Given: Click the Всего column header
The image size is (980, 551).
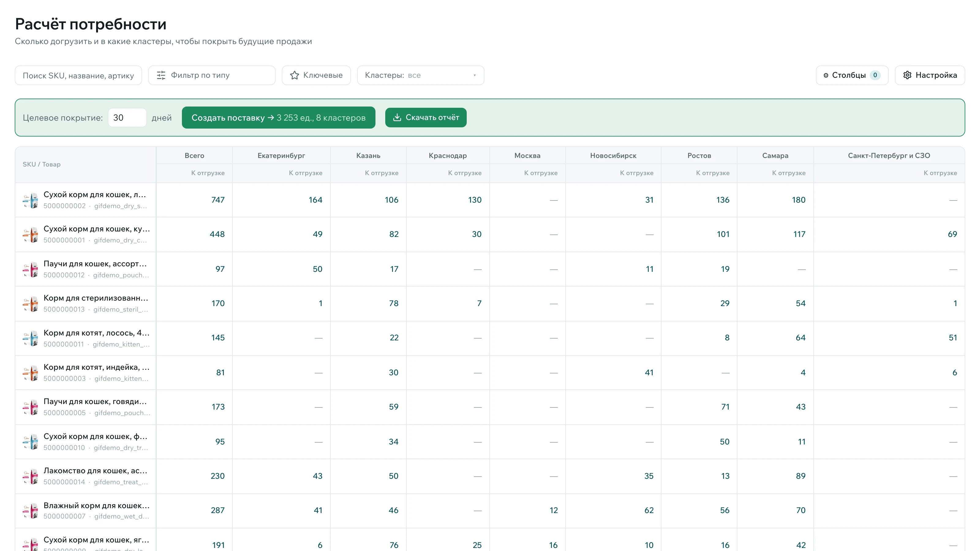Looking at the screenshot, I should [194, 156].
